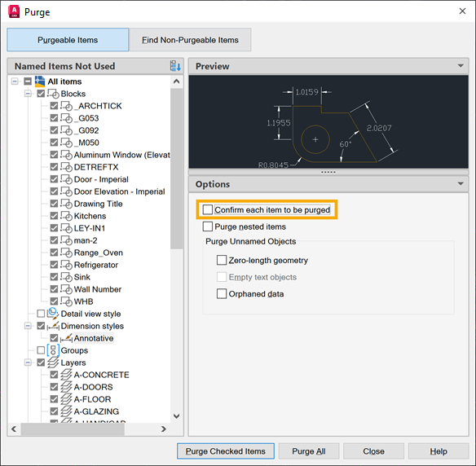Viewport: 476px width, 466px height.
Task: Tick the Orphaned data checkbox
Action: tap(222, 293)
